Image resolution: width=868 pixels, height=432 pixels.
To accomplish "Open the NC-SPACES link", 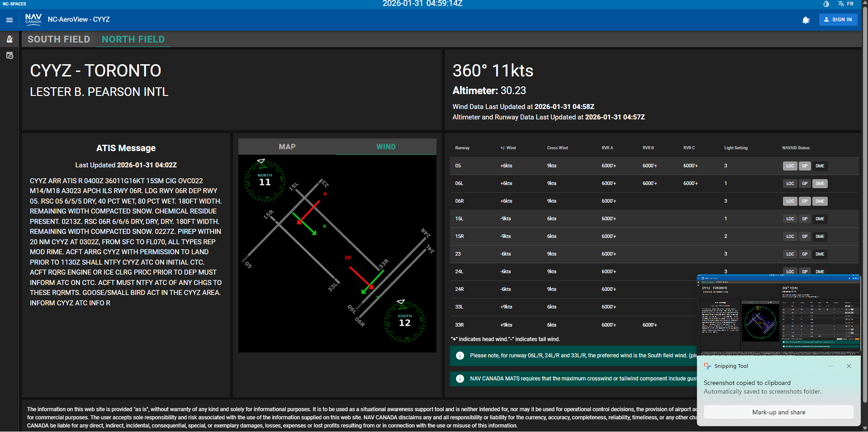I will (x=14, y=4).
